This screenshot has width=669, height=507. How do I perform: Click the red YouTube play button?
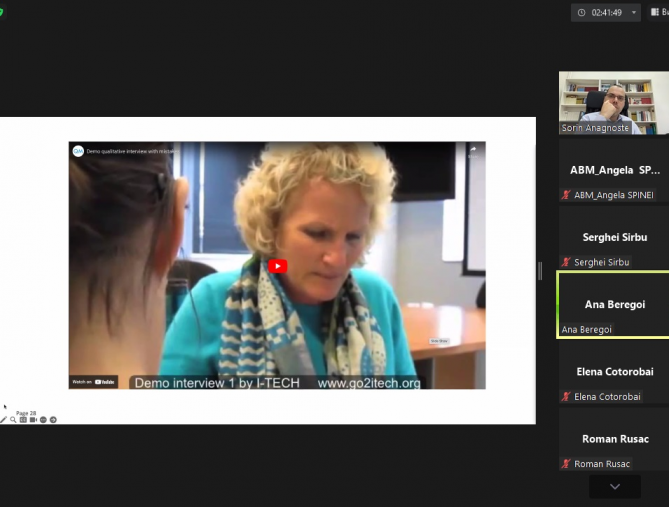(x=277, y=266)
